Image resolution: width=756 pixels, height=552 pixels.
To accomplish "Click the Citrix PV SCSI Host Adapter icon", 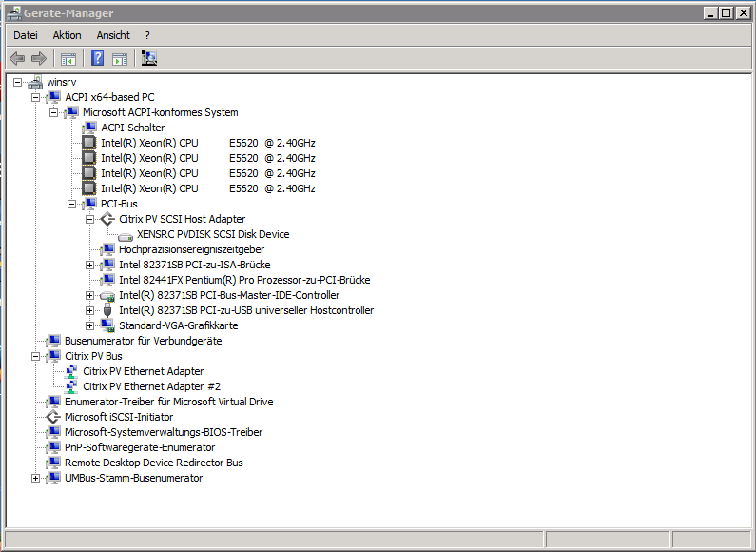I will (107, 219).
